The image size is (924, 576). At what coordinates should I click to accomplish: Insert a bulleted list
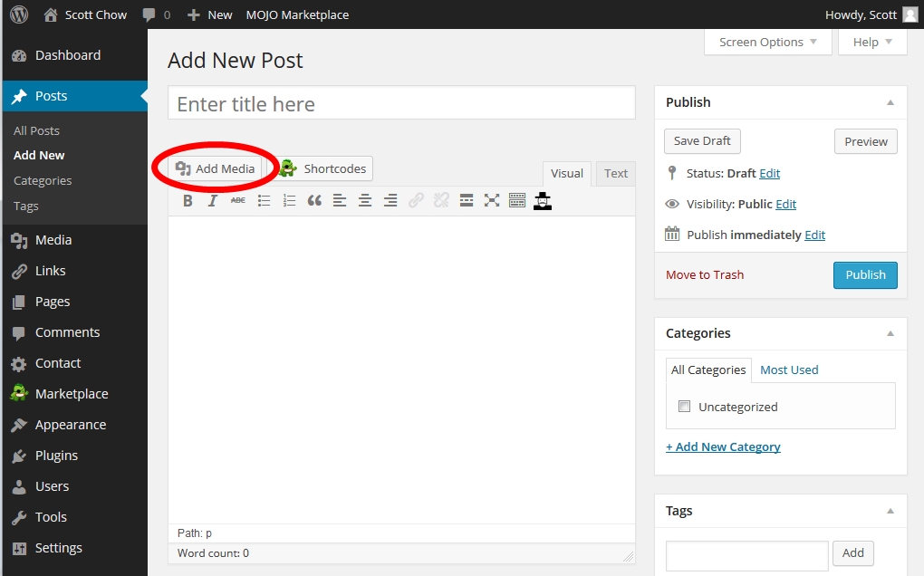coord(264,201)
